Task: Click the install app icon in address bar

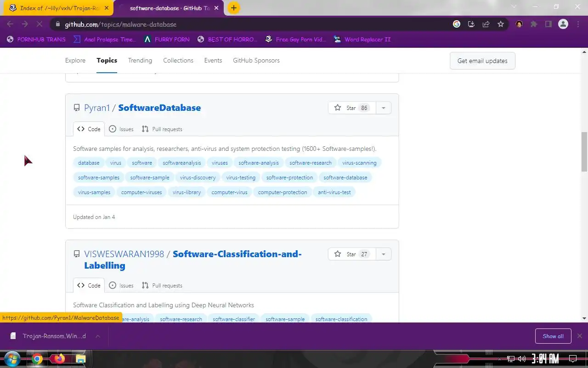Action: pyautogui.click(x=471, y=24)
